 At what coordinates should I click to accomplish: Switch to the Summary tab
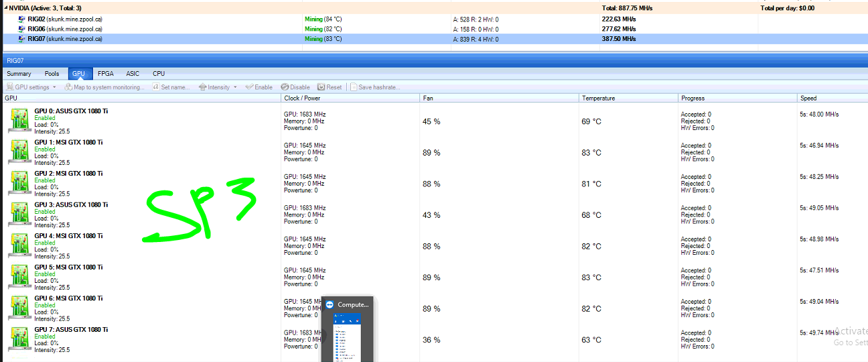pyautogui.click(x=19, y=74)
